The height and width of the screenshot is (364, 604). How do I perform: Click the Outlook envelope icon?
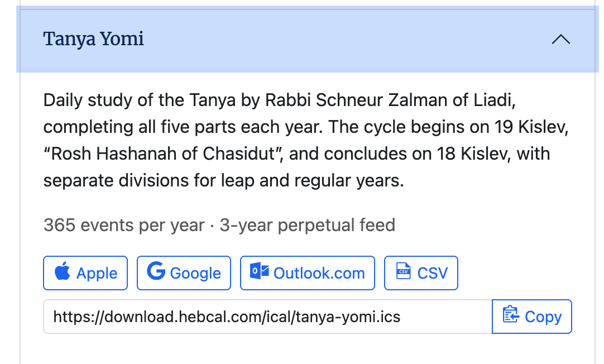click(259, 271)
